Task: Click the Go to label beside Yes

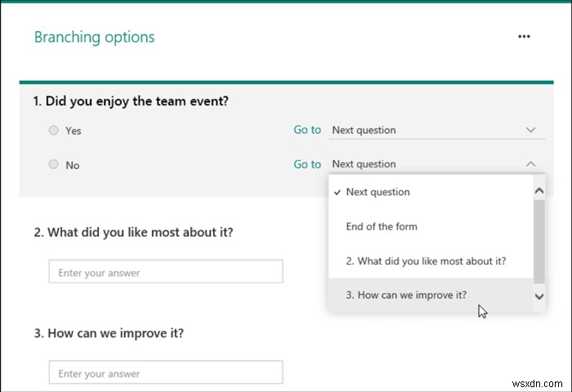Action: (307, 130)
